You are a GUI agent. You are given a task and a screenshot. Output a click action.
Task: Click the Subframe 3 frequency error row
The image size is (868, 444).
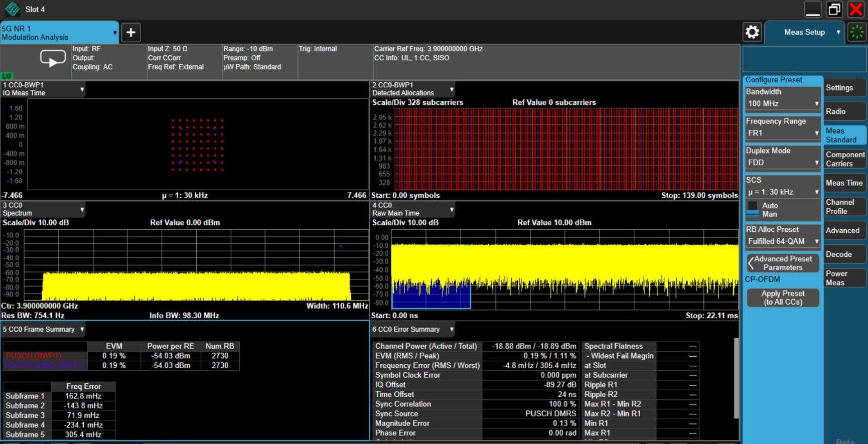[x=59, y=415]
